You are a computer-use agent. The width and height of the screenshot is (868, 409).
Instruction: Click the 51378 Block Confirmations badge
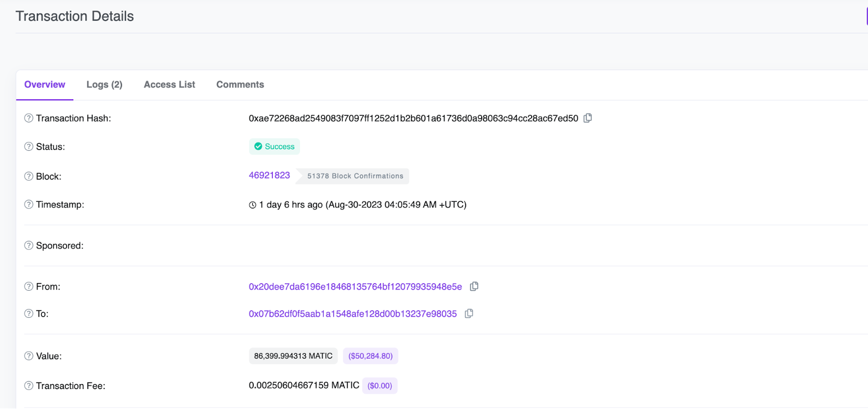355,176
